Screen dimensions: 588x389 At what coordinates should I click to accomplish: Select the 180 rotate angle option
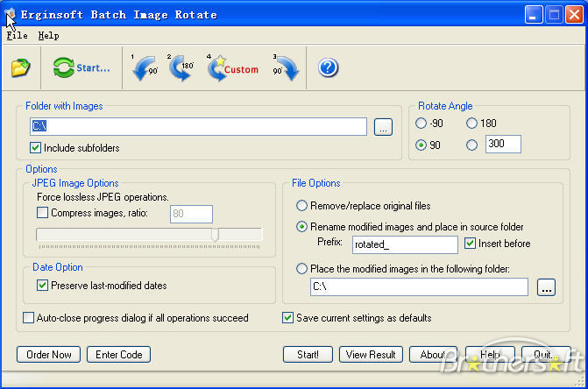[x=481, y=124]
